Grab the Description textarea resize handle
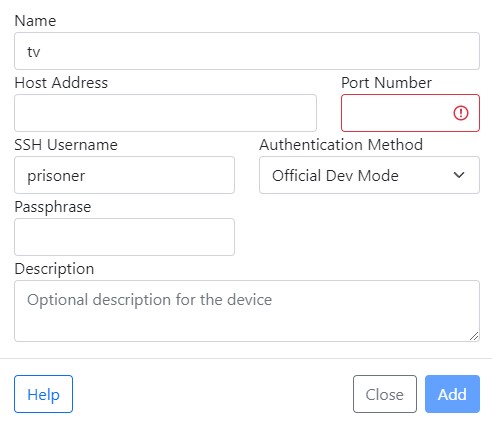492x425 pixels. click(474, 336)
